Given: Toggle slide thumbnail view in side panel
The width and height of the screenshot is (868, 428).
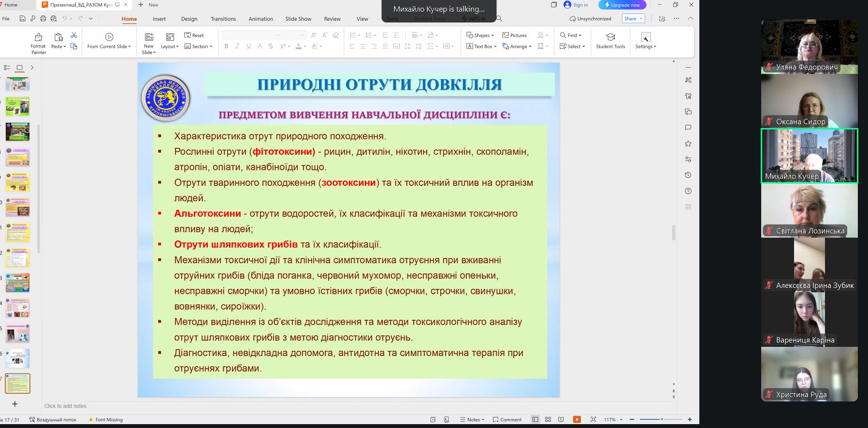Looking at the screenshot, I should tap(19, 68).
